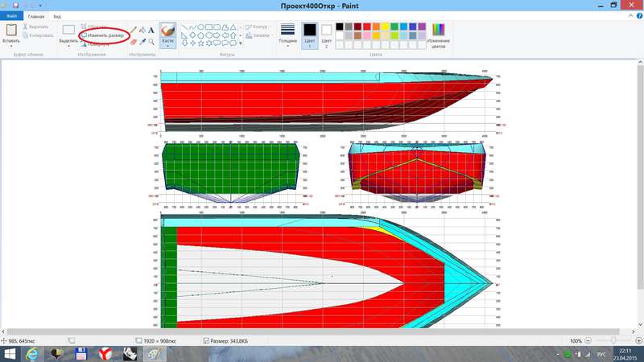
Task: Select the Color picker eyedropper tool
Action: tap(143, 41)
